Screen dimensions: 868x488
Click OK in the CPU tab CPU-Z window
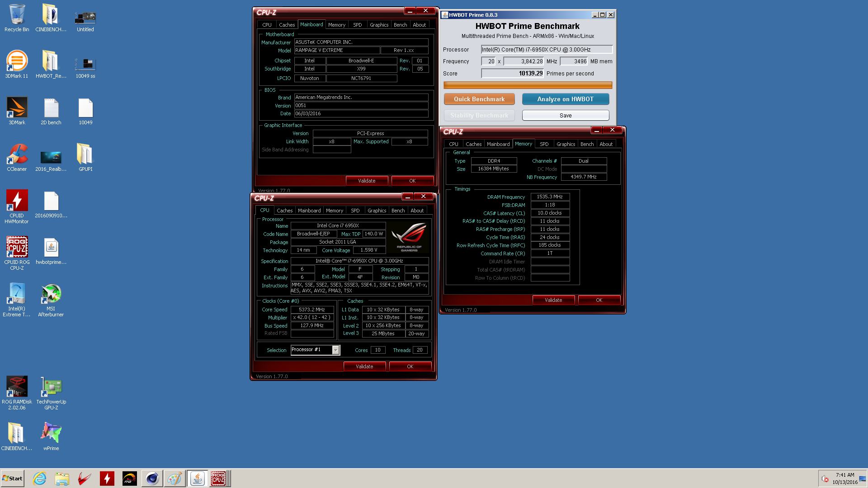(410, 366)
